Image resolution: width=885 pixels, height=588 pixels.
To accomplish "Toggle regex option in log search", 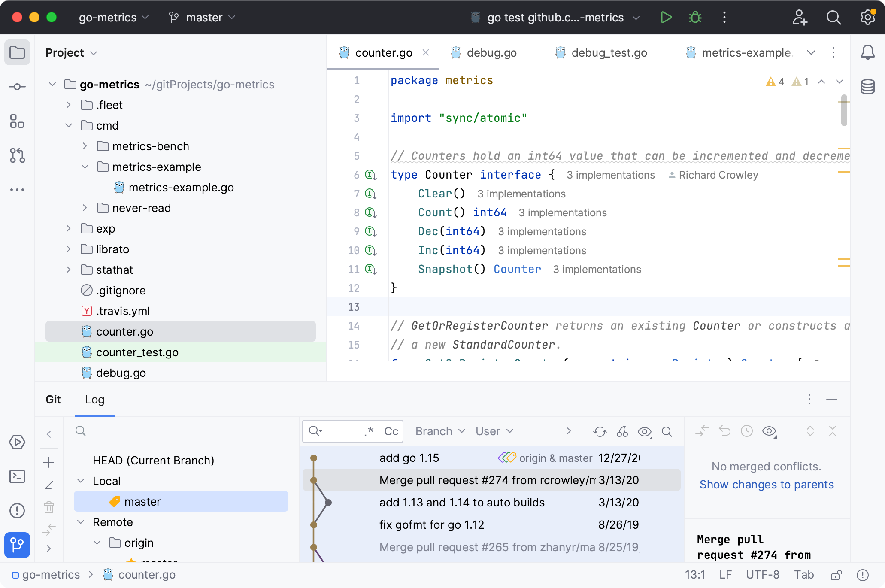I will [x=369, y=431].
